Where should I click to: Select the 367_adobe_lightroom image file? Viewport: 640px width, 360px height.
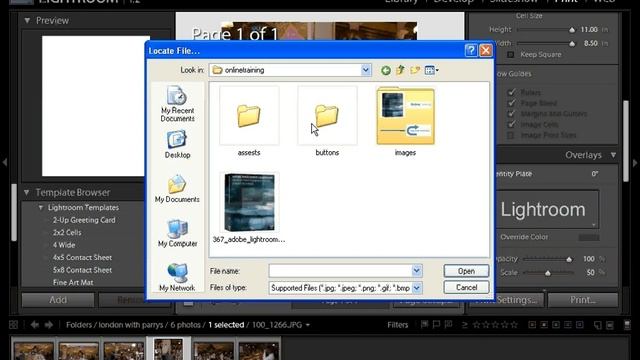coord(249,208)
